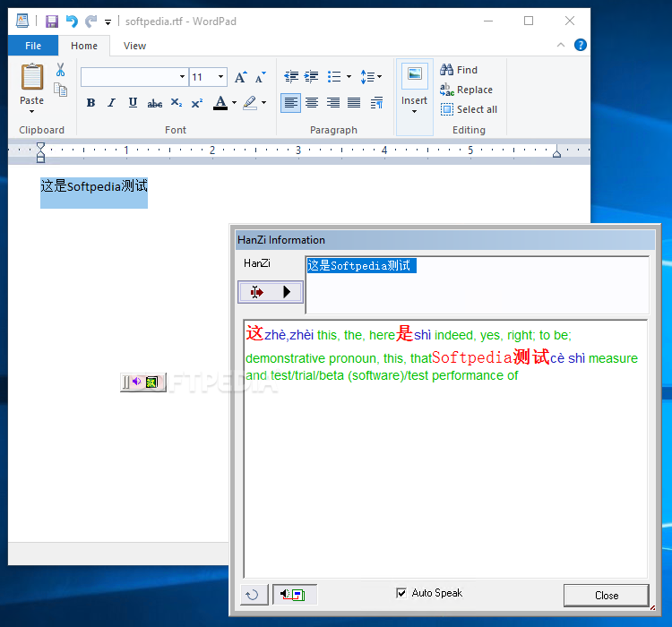
Task: Click the HanZi input text box
Action: click(x=478, y=285)
